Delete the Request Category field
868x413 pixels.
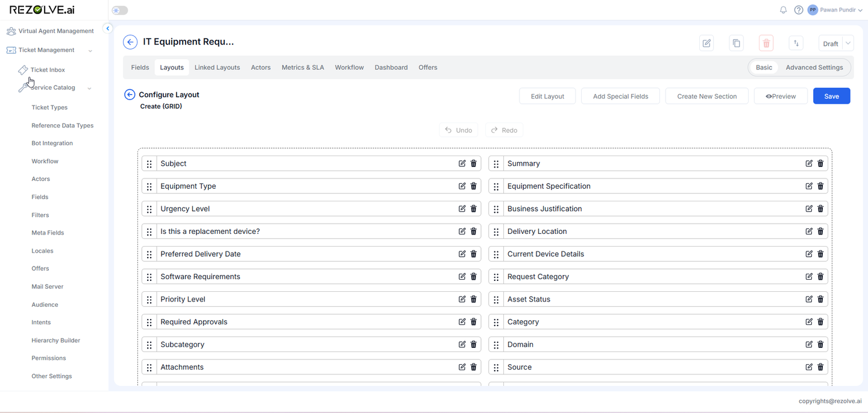(820, 277)
